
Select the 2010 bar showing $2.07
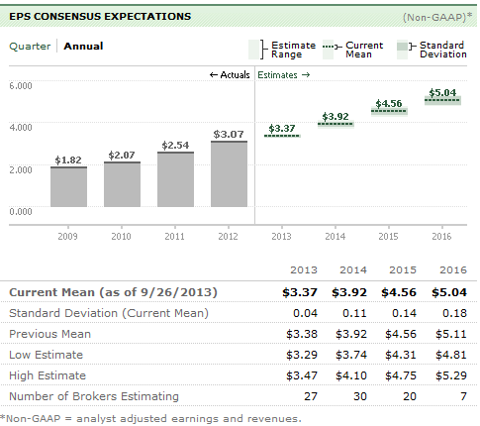[x=122, y=184]
